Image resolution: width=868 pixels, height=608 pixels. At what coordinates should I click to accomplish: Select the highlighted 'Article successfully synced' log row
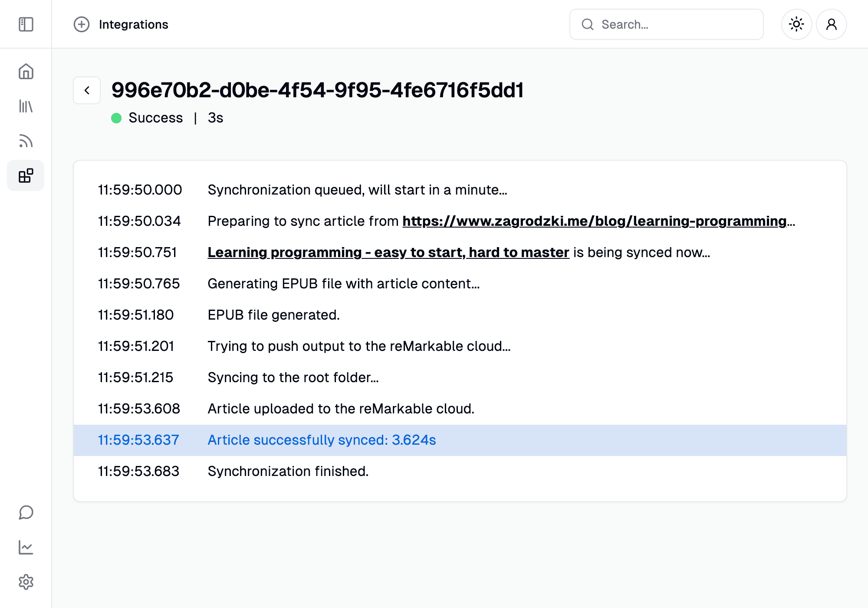(322, 440)
